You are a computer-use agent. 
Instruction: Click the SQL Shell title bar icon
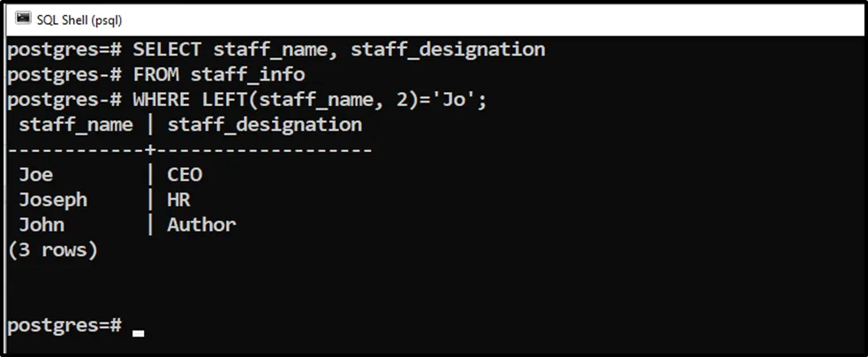tap(23, 19)
